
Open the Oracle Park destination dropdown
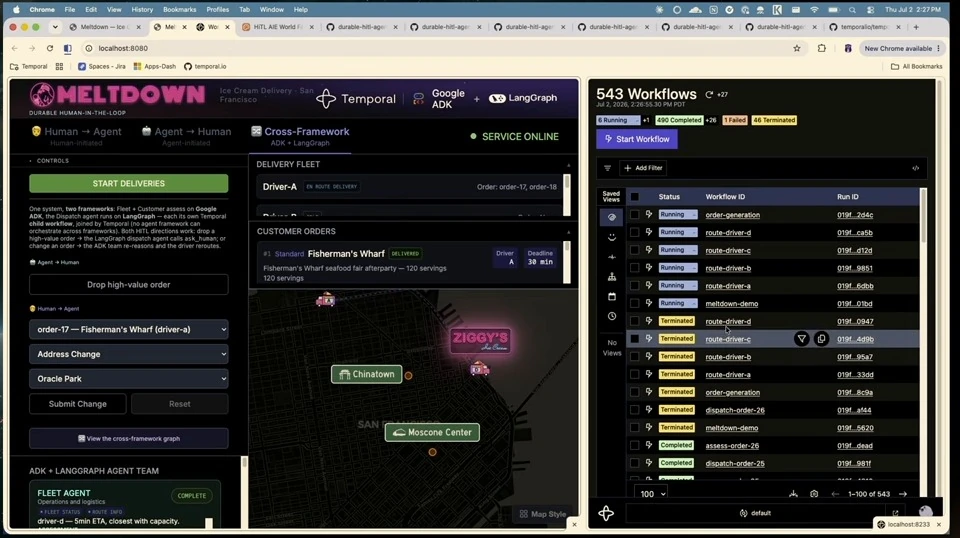[129, 378]
